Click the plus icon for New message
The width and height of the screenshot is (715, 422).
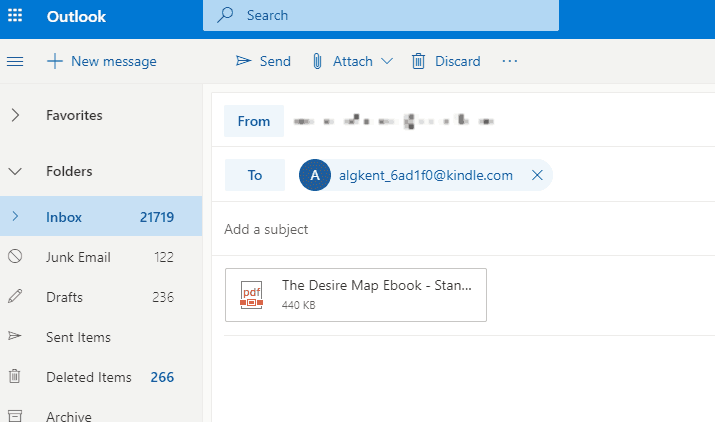[x=55, y=61]
